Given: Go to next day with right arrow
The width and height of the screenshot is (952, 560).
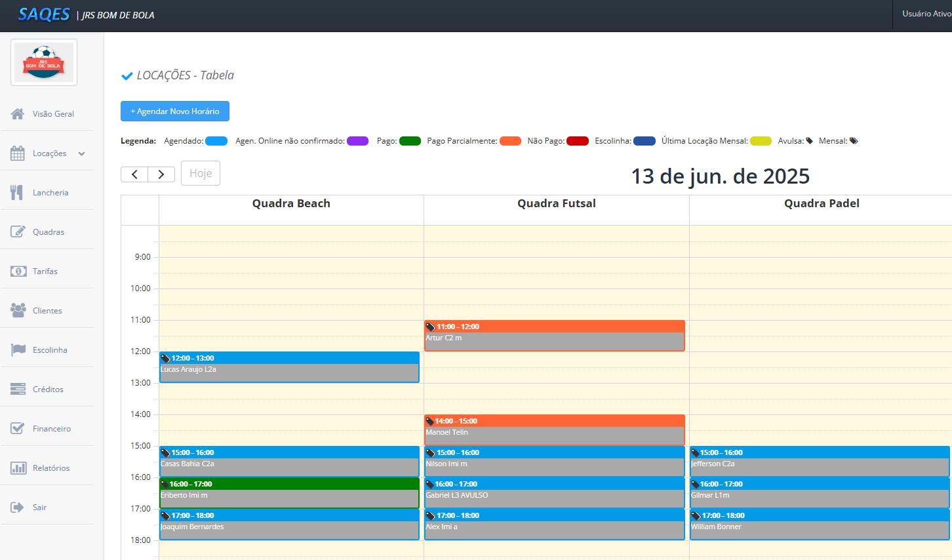Looking at the screenshot, I should (161, 174).
